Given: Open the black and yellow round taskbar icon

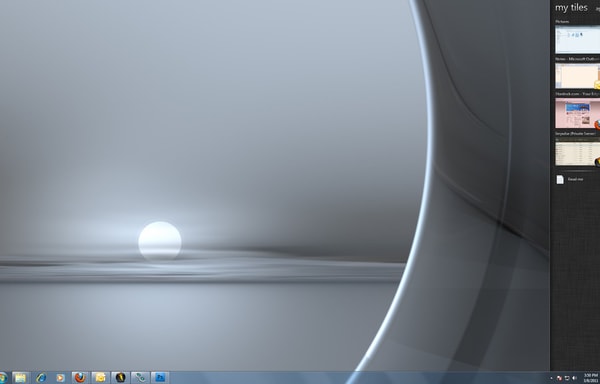Looking at the screenshot, I should (121, 378).
